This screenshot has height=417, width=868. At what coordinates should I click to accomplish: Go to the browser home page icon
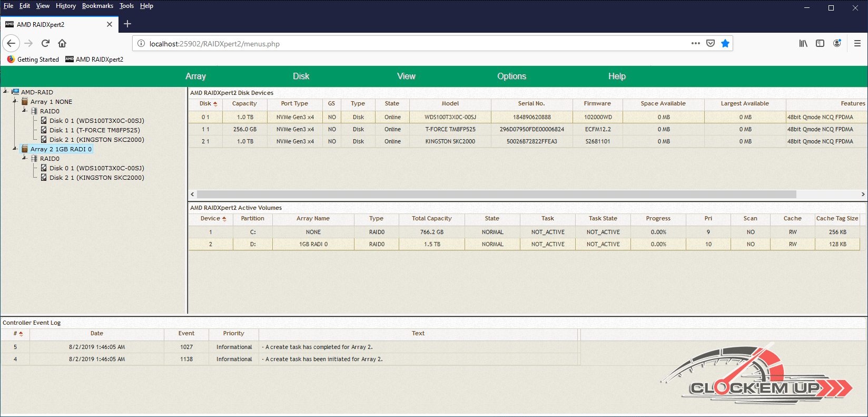(62, 43)
